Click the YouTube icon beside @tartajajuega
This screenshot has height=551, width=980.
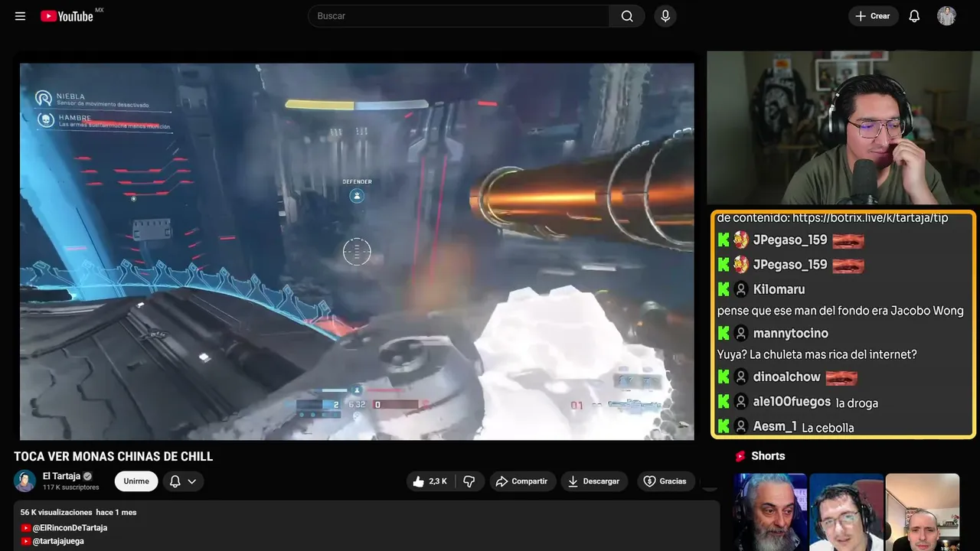pyautogui.click(x=26, y=541)
